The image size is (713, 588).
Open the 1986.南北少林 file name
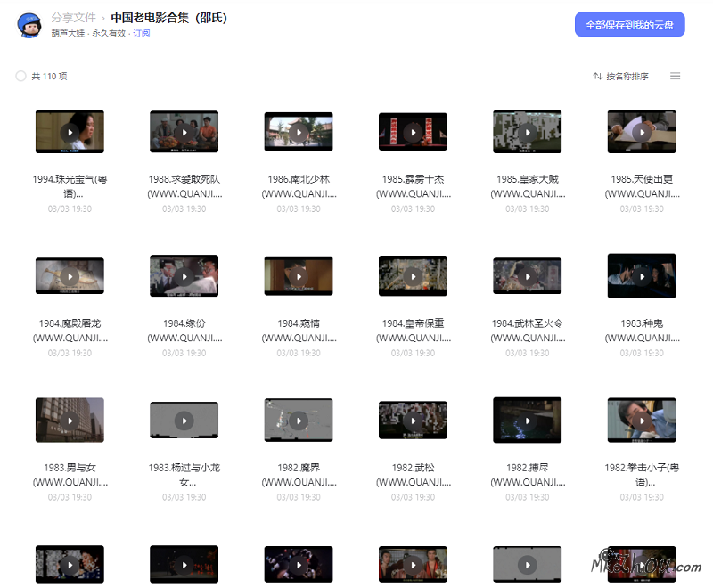[299, 186]
